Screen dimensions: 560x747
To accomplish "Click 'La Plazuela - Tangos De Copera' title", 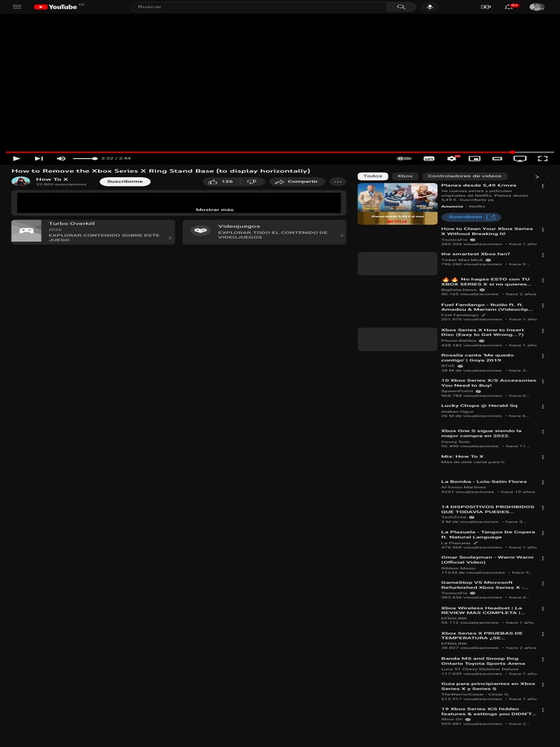I will point(488,535).
